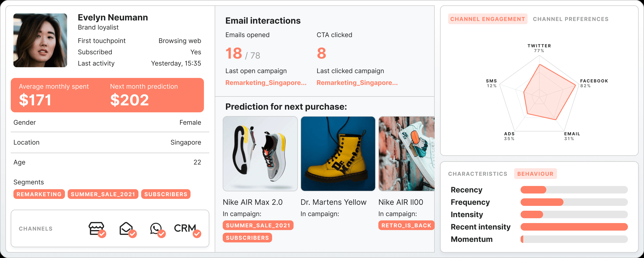This screenshot has width=644, height=258.
Task: Open last clicked campaign Remarketing_Singapore link
Action: pyautogui.click(x=357, y=83)
